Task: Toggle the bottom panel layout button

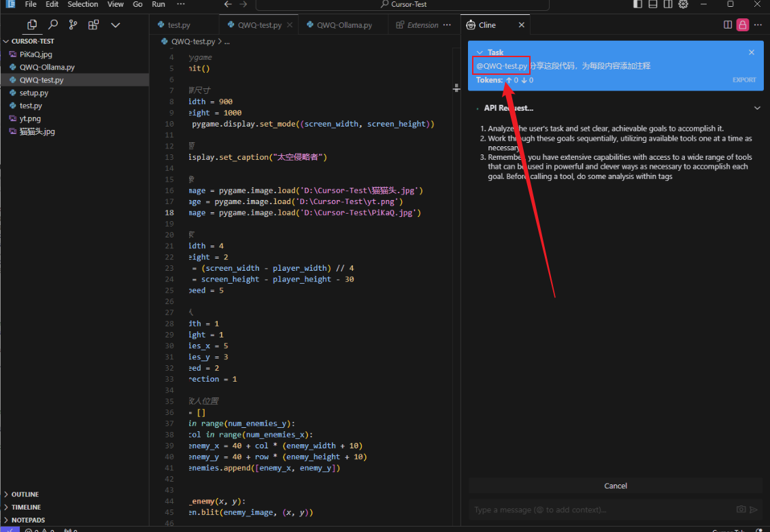Action: pyautogui.click(x=653, y=4)
